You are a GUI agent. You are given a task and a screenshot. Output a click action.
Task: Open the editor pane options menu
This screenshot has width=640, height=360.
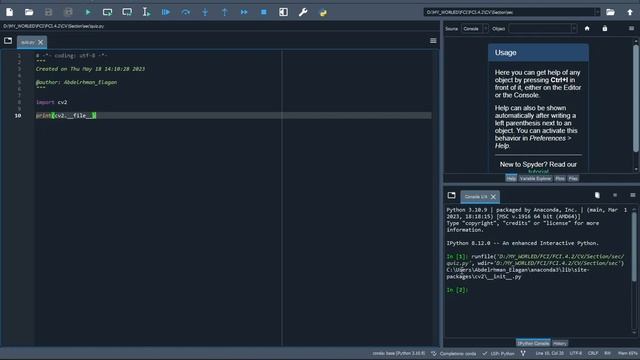(x=433, y=41)
